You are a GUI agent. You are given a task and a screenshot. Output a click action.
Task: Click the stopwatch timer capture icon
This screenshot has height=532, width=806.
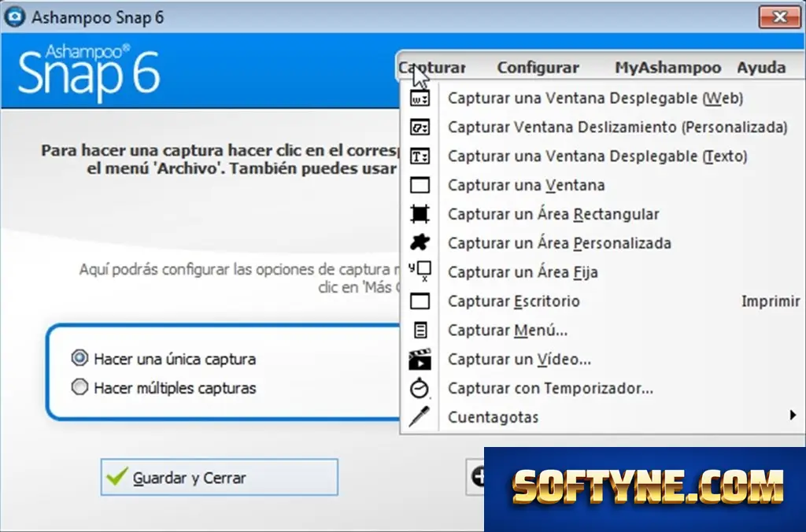420,388
